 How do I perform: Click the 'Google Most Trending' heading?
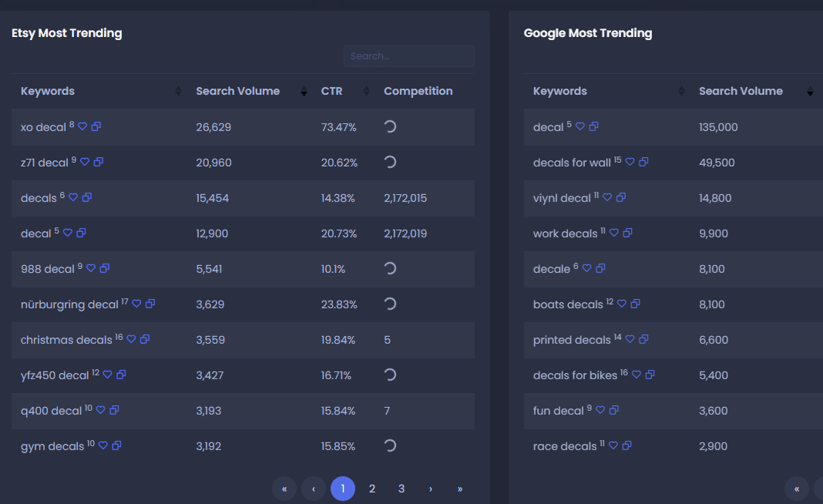click(x=588, y=33)
